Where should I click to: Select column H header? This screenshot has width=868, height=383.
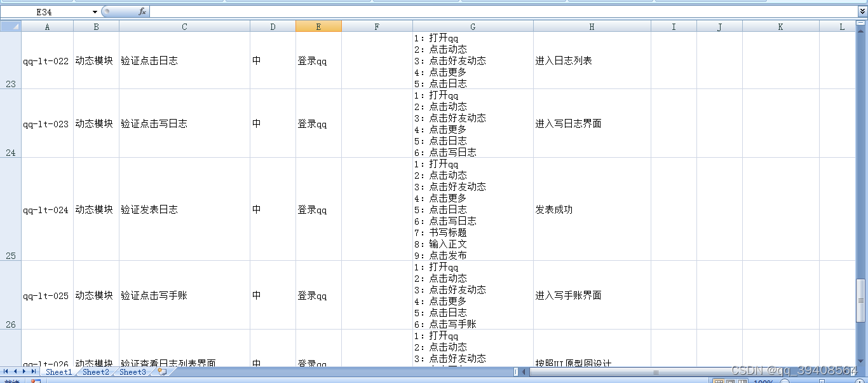click(592, 27)
